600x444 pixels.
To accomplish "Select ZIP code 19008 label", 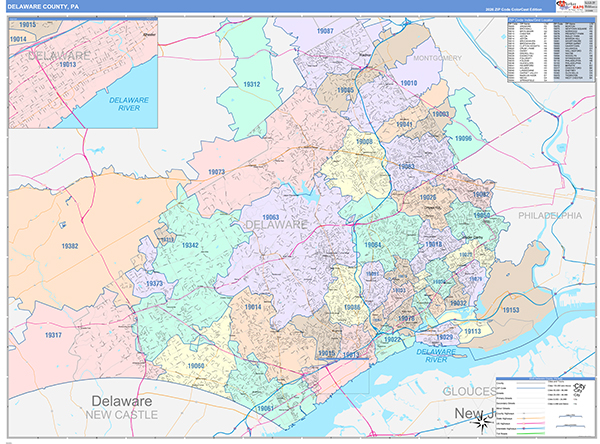I will 364,142.
